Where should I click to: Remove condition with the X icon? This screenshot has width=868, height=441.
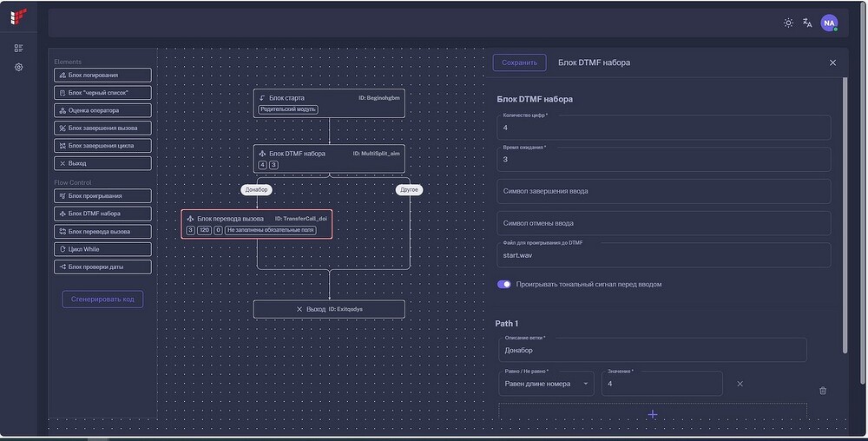[740, 384]
